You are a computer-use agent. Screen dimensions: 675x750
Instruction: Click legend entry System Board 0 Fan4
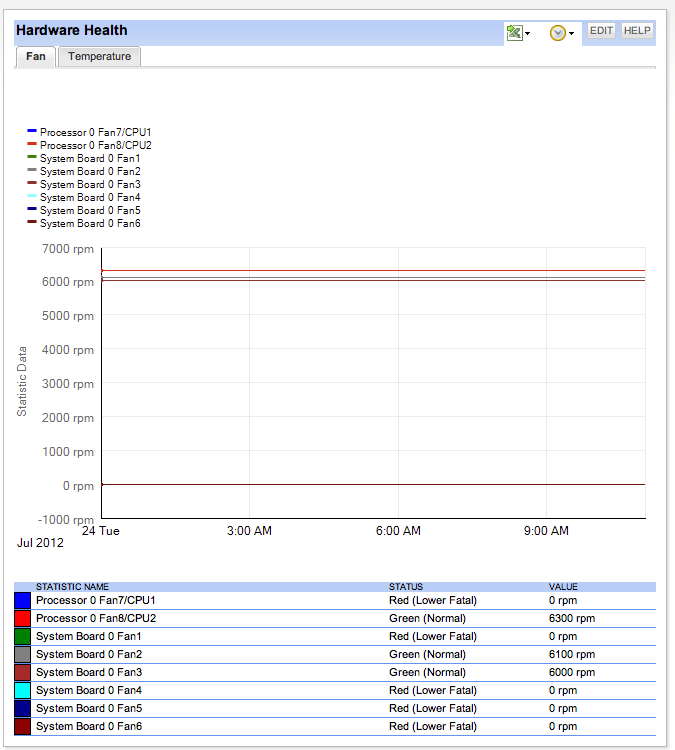coord(84,197)
